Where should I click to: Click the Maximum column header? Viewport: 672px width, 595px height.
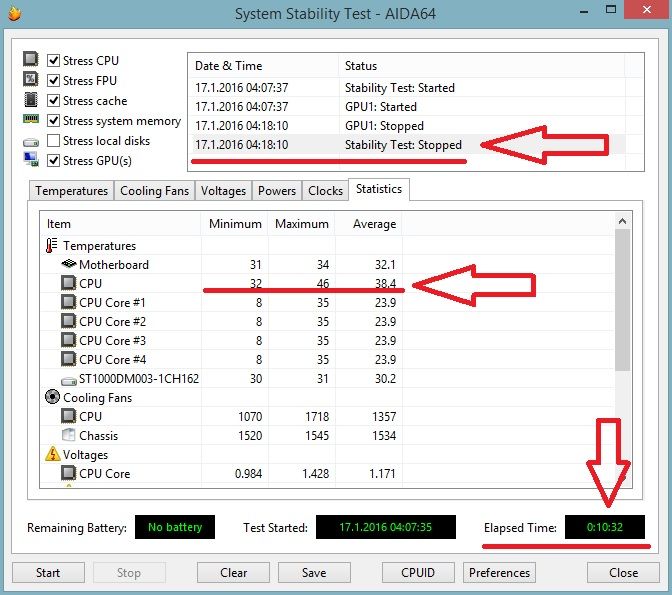(x=302, y=224)
